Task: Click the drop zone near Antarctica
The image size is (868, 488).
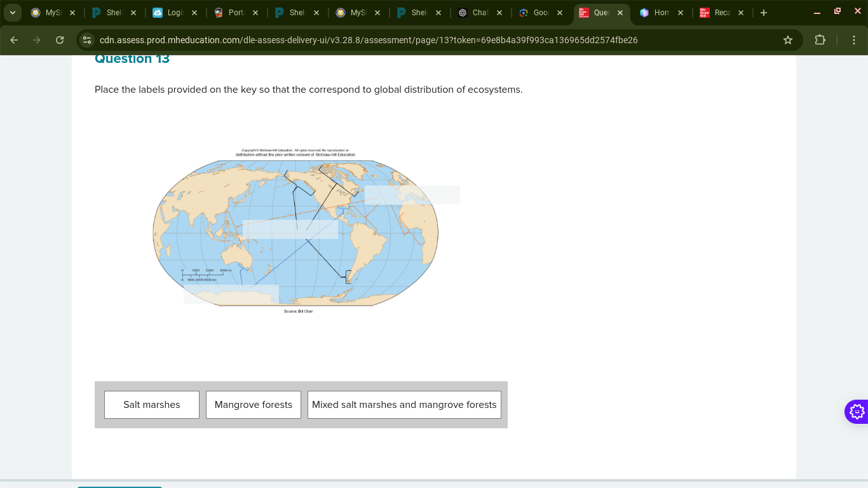Action: 231,294
